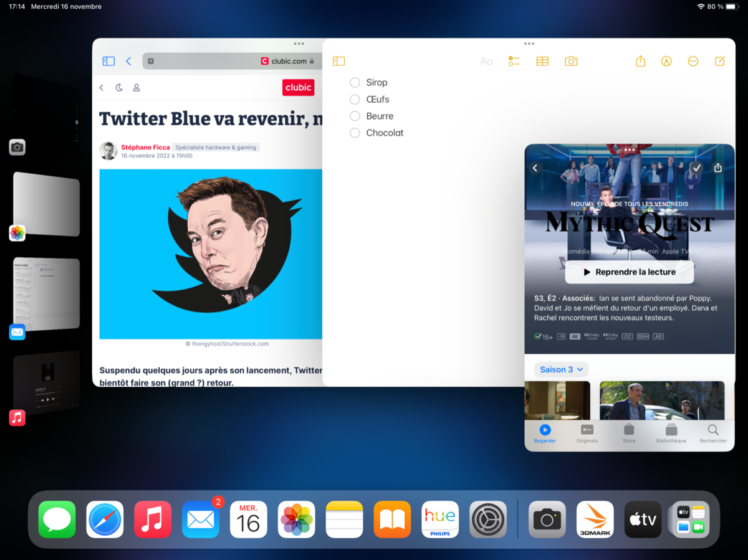Share Mythic Quest from TV app
748x560 pixels.
click(718, 168)
